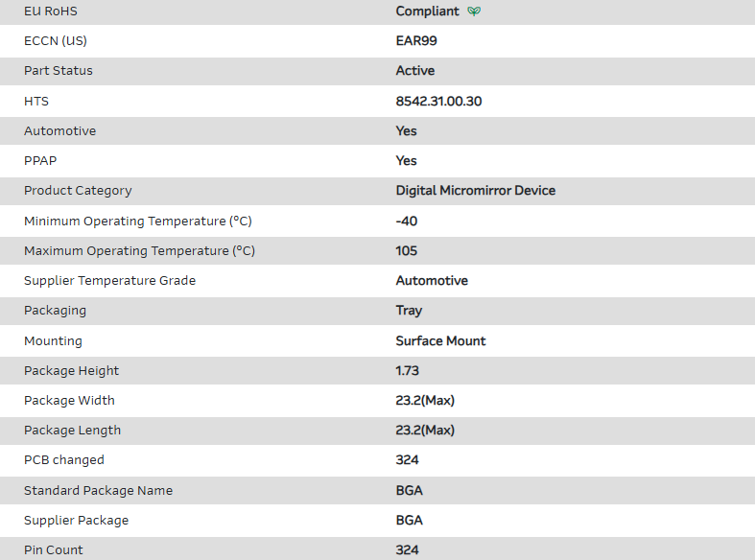Click the PCB changed label

(x=63, y=460)
